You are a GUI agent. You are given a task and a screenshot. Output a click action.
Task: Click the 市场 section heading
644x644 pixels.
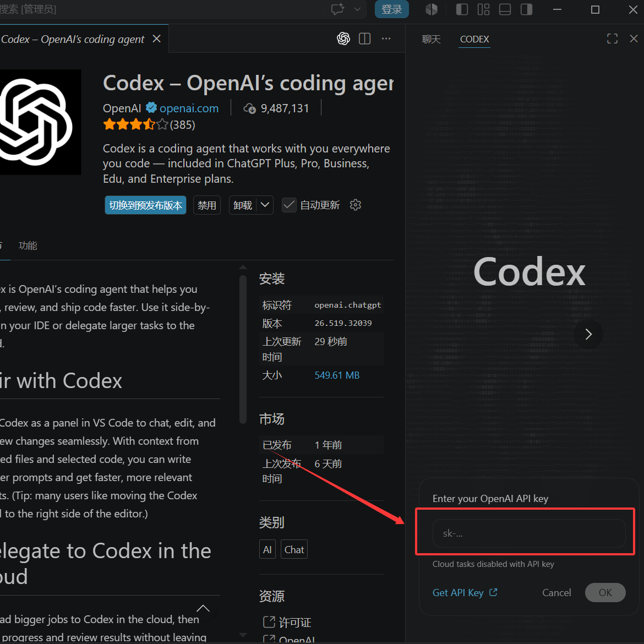[272, 419]
